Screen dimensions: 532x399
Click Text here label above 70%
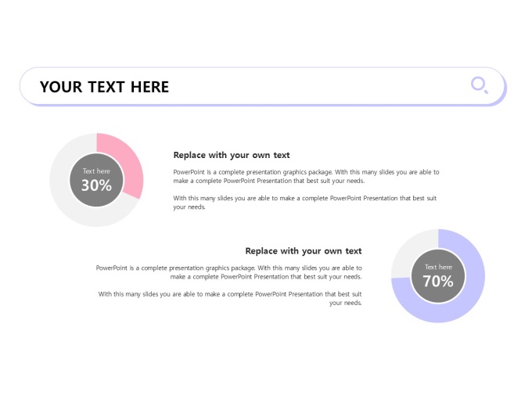click(438, 267)
